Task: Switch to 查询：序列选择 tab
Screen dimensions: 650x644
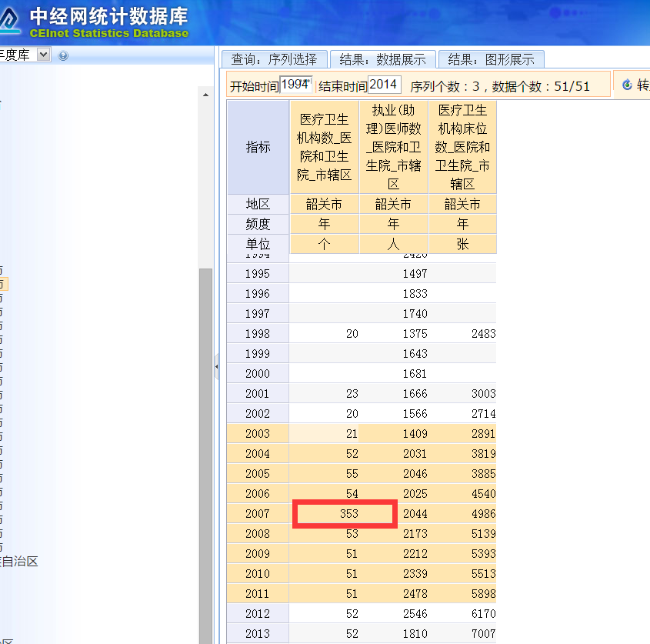Action: pyautogui.click(x=275, y=59)
